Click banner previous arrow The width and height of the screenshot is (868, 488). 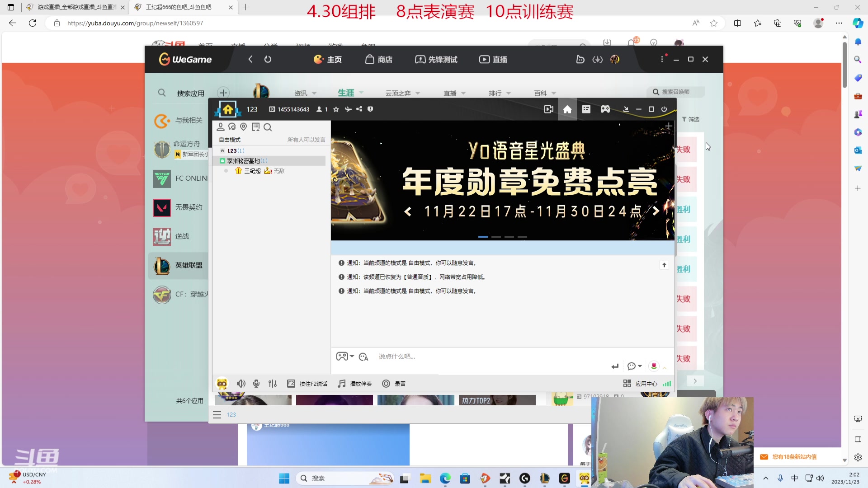(x=408, y=211)
